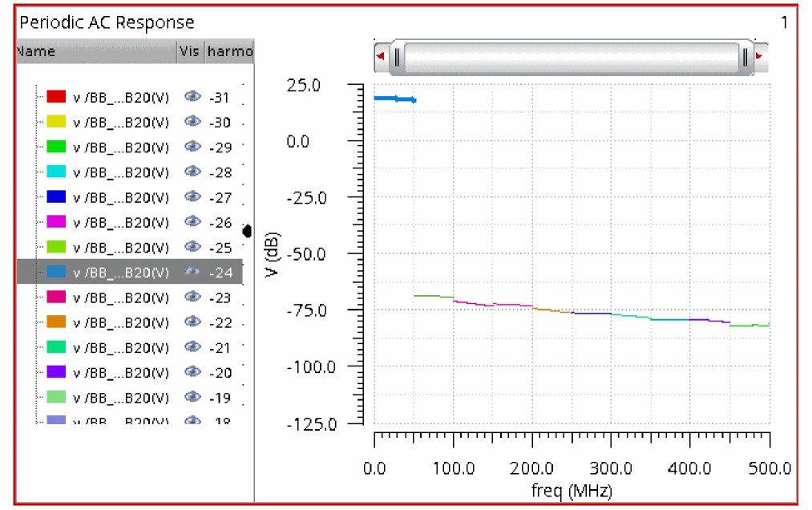Select the highlighted harmonic -24 trace row
Viewport: 812px width, 510px height.
click(120, 273)
